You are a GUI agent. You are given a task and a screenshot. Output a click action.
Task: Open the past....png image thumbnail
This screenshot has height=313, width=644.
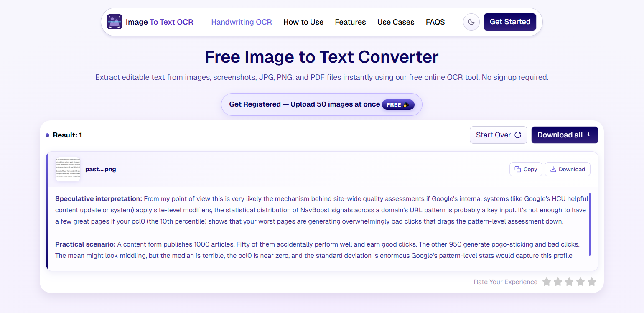coord(68,169)
